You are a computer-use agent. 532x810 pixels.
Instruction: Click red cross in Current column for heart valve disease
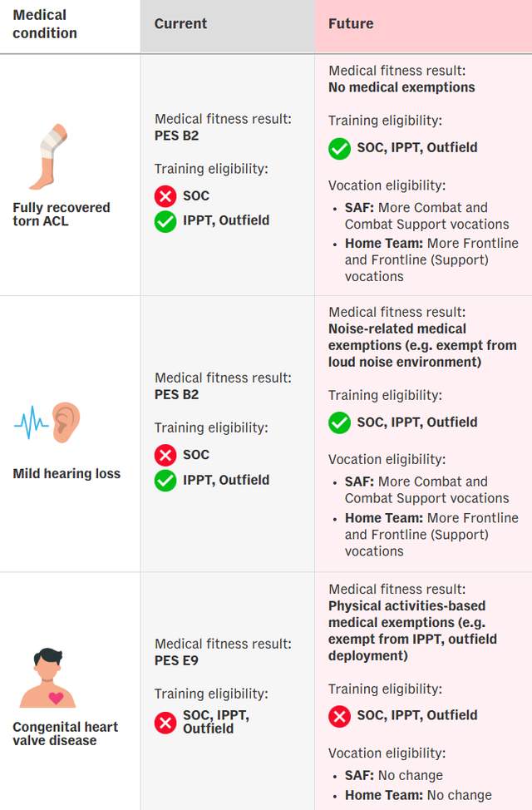pyautogui.click(x=165, y=722)
